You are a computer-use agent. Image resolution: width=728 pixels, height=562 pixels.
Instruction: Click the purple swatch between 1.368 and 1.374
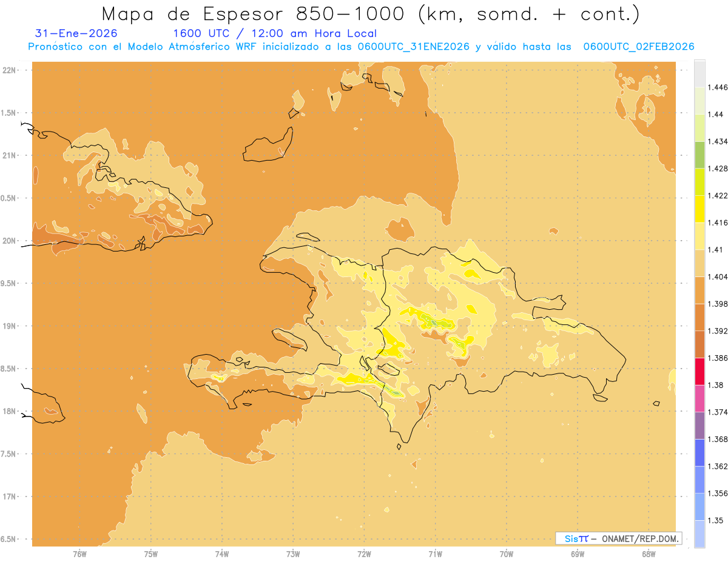(x=699, y=426)
